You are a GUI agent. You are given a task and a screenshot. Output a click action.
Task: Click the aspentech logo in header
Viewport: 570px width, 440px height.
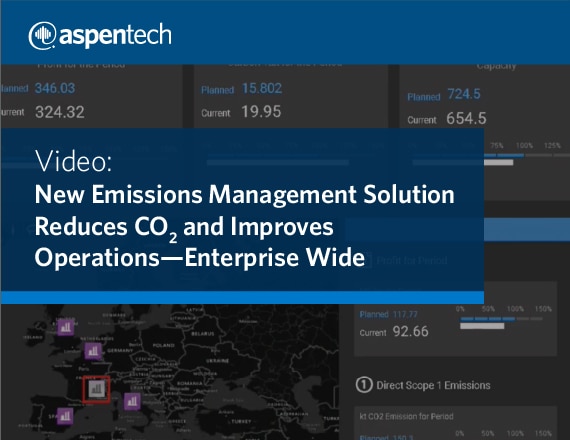100,35
